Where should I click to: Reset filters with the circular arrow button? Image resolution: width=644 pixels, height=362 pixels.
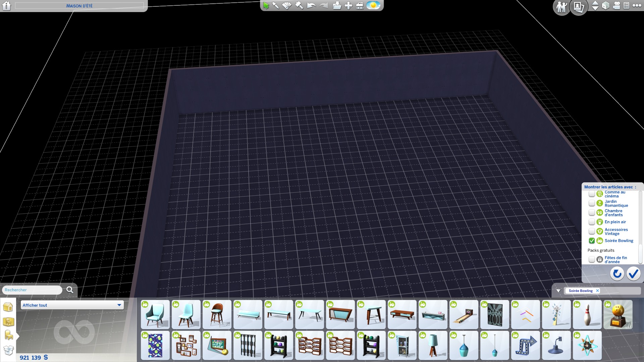coord(617,274)
